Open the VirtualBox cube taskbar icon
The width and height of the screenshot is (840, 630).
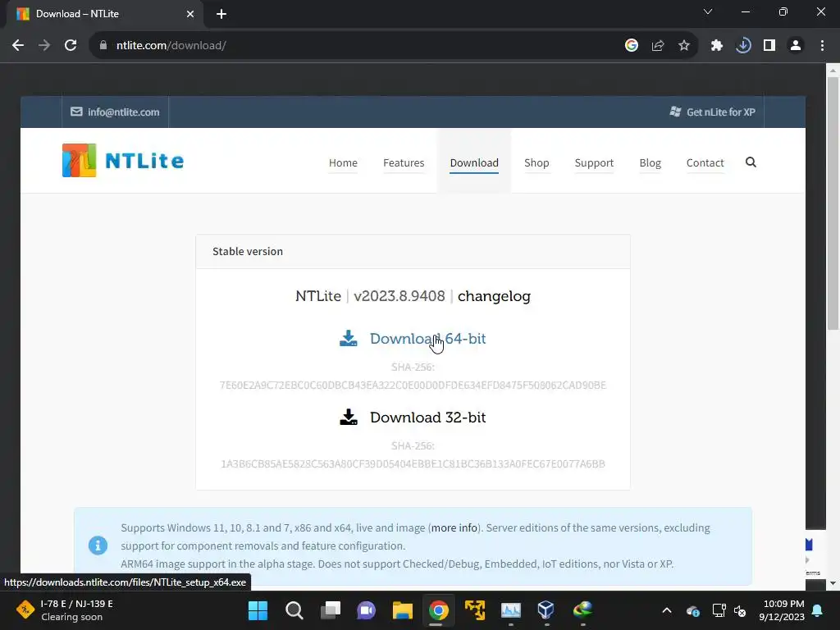point(546,610)
